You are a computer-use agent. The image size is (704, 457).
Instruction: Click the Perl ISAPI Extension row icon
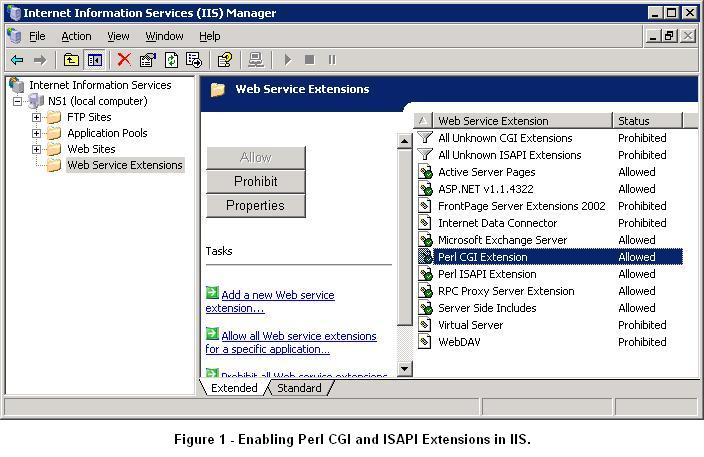point(425,274)
